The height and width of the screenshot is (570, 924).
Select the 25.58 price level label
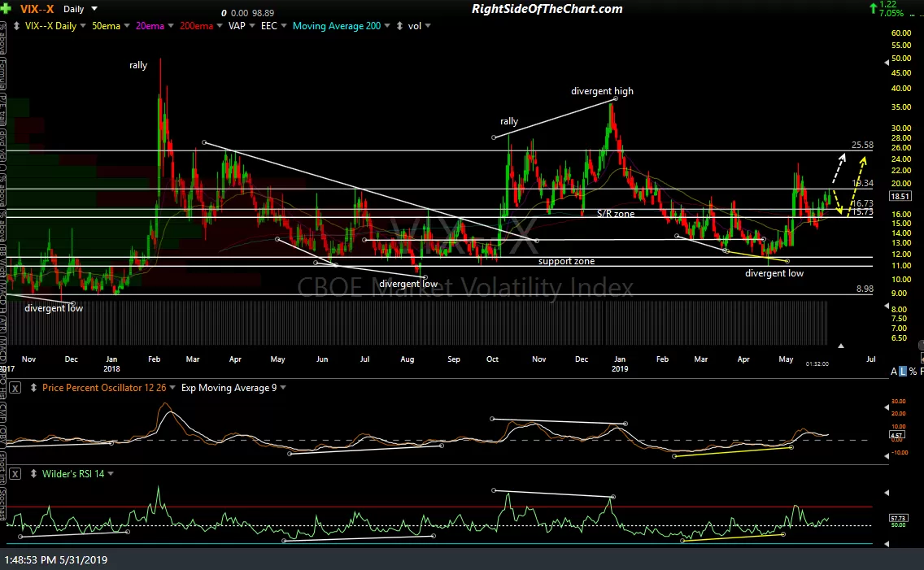[x=862, y=145]
